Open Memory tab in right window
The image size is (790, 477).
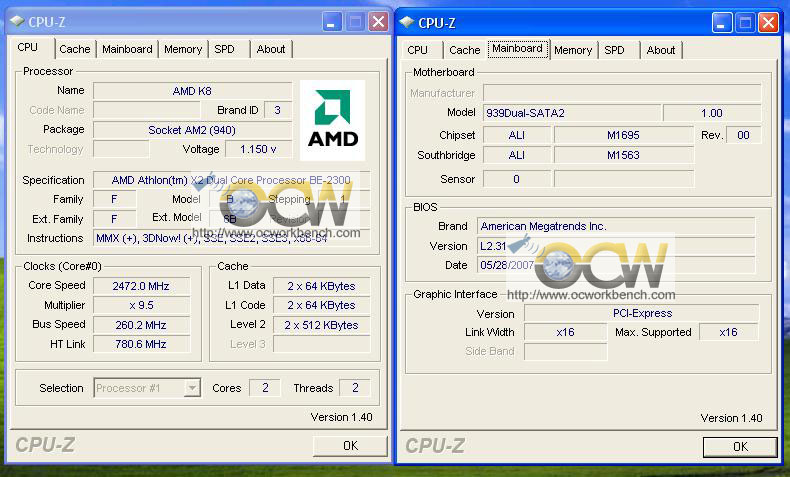click(573, 50)
